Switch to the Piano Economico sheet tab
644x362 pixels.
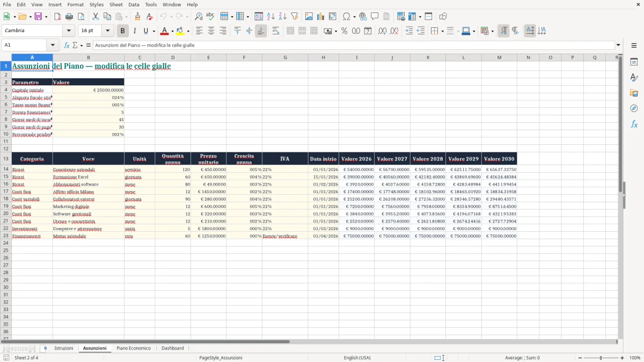(x=134, y=348)
